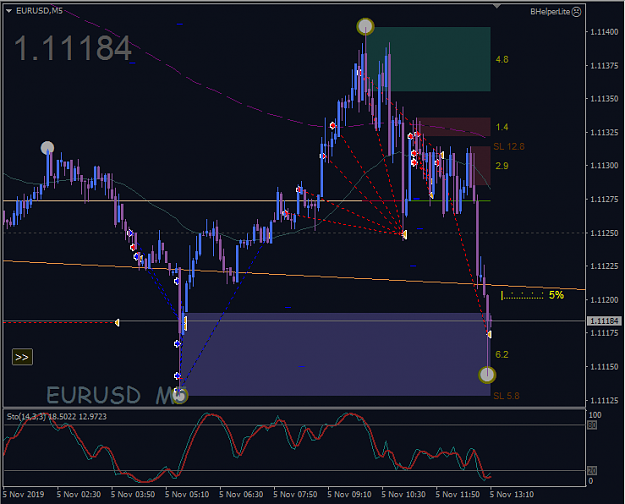The height and width of the screenshot is (504, 625).
Task: Click the stochastic level 80 label
Action: tap(592, 425)
